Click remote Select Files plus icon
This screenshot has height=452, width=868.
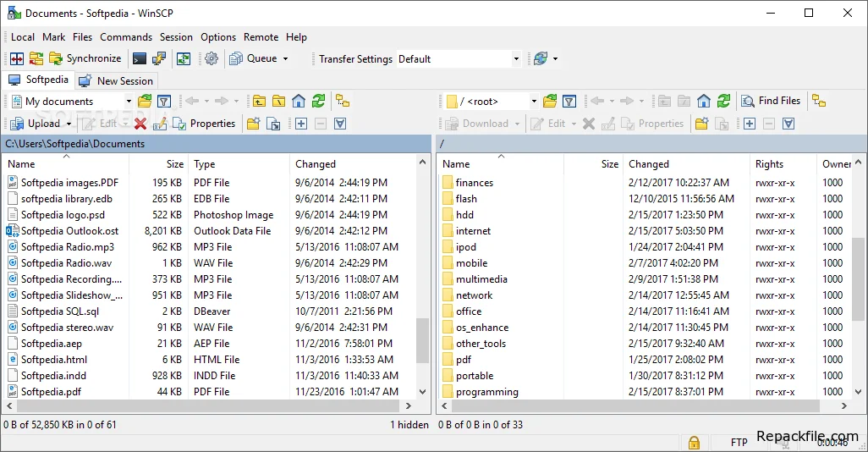(x=750, y=124)
